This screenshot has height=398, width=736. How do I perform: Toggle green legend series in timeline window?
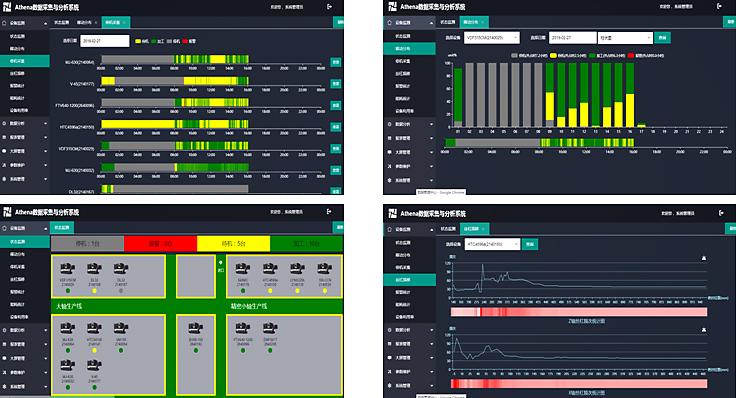point(158,41)
